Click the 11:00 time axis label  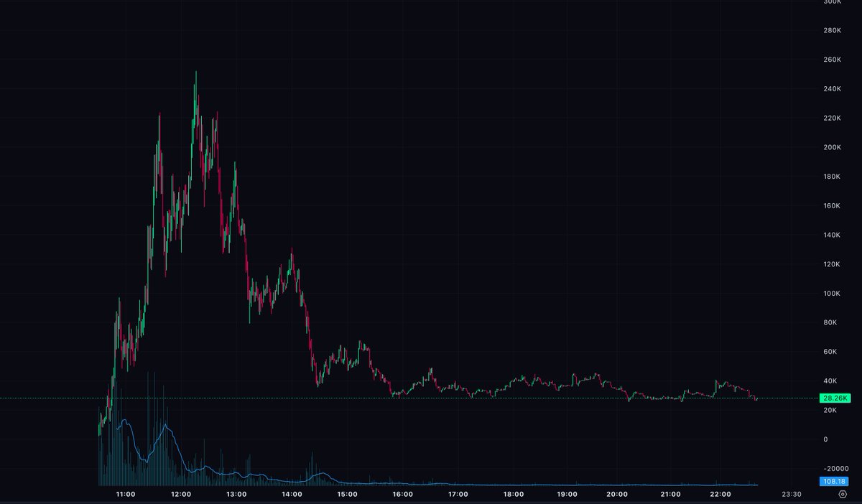tap(126, 495)
